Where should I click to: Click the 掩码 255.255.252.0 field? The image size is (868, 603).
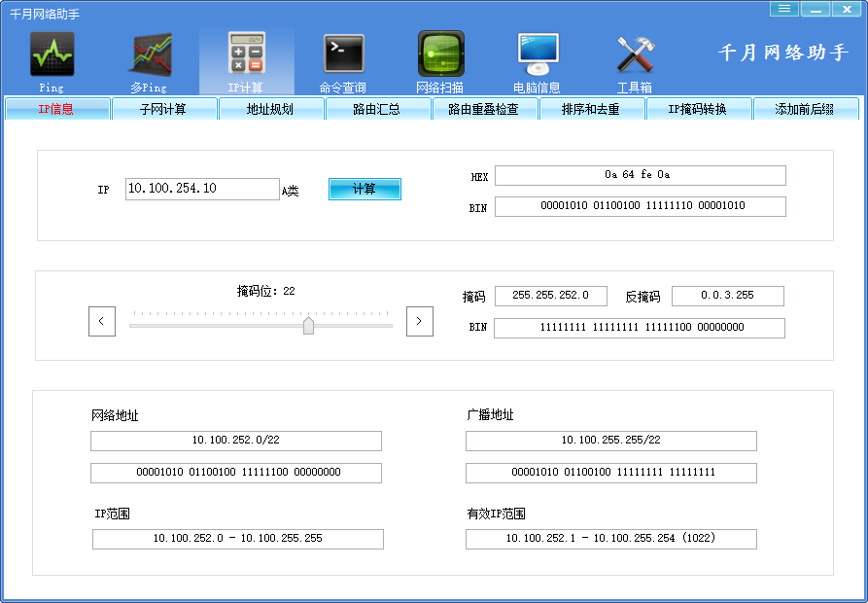pyautogui.click(x=551, y=296)
